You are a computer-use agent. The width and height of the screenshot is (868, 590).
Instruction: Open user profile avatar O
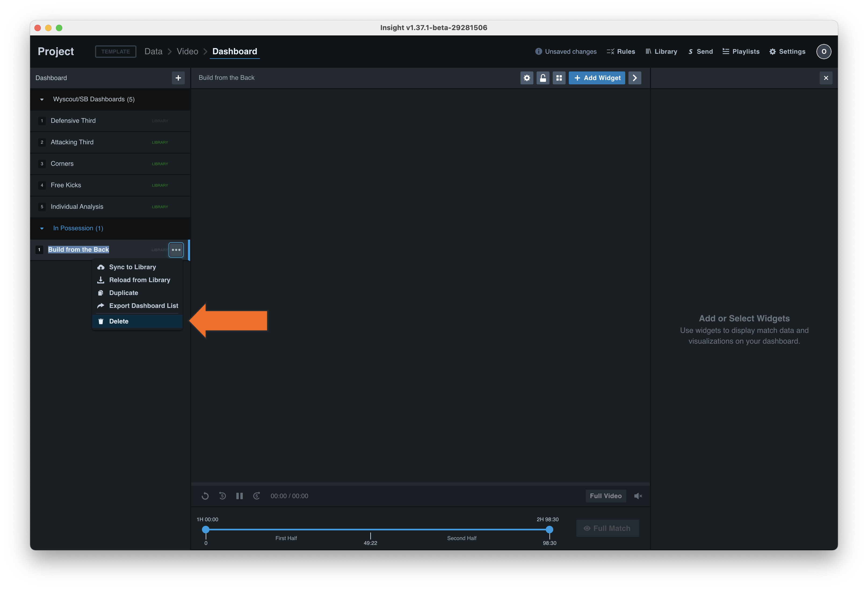click(824, 52)
